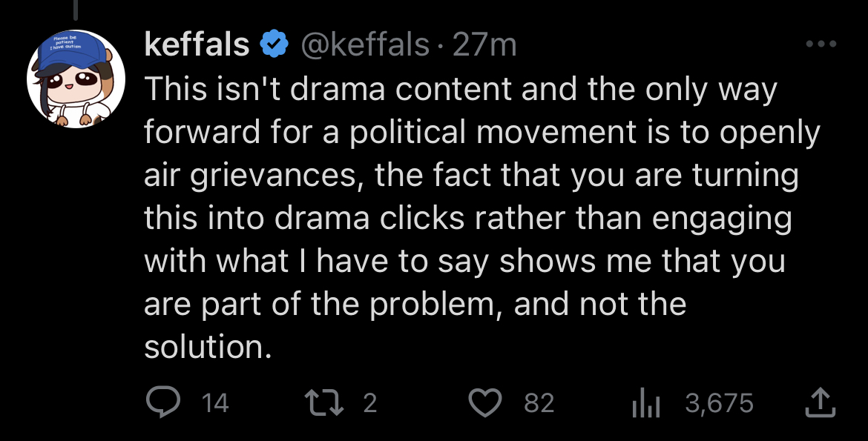
Task: Click the 3,675 views count
Action: (719, 402)
